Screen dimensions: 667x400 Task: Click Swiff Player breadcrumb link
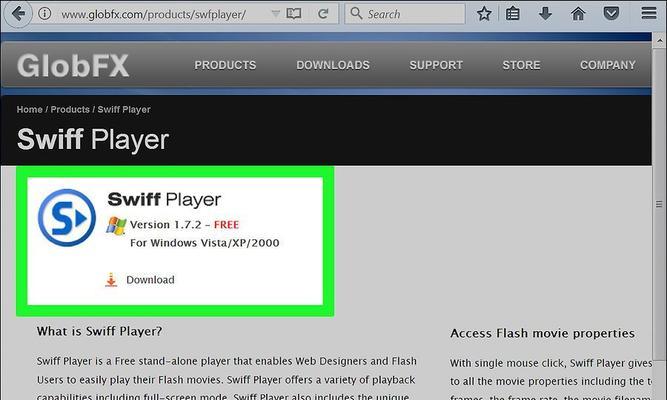[124, 109]
